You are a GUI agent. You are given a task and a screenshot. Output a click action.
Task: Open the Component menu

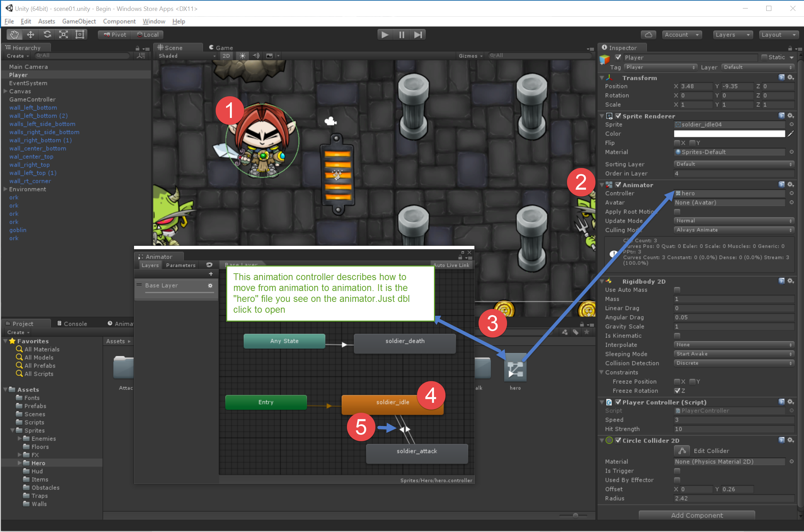coord(119,21)
